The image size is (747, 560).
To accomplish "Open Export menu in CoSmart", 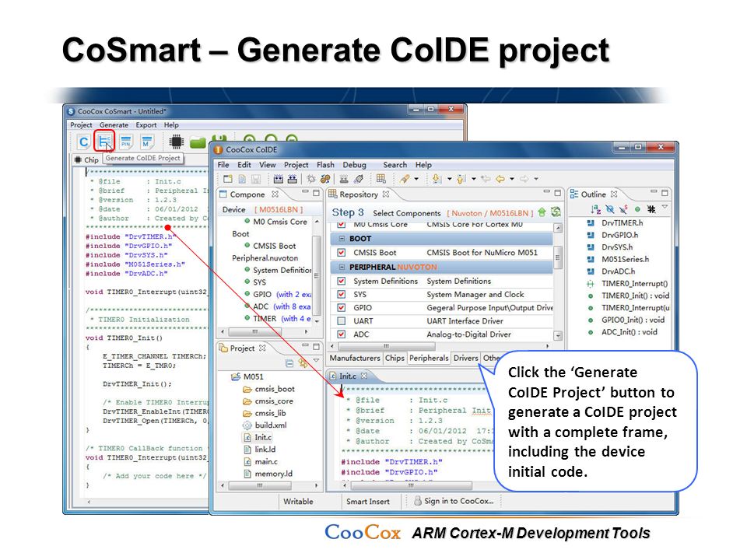I will point(146,124).
